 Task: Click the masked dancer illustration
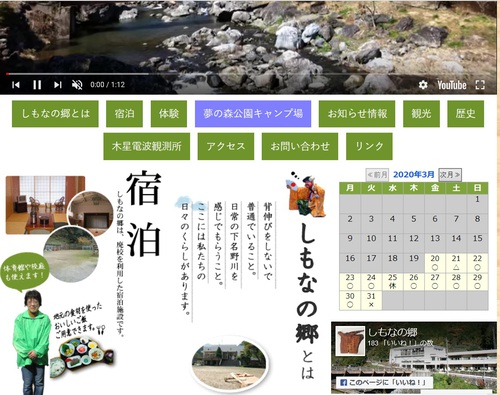306,194
